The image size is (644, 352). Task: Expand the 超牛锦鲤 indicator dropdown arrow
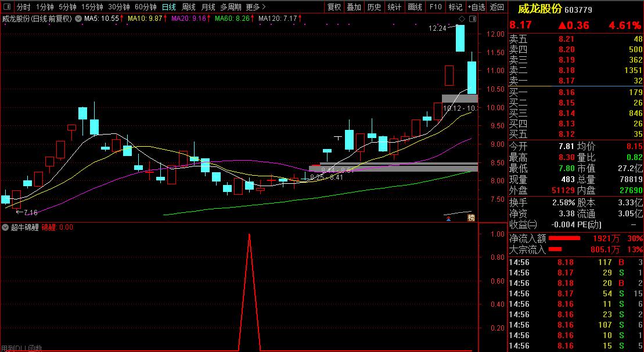(5, 227)
